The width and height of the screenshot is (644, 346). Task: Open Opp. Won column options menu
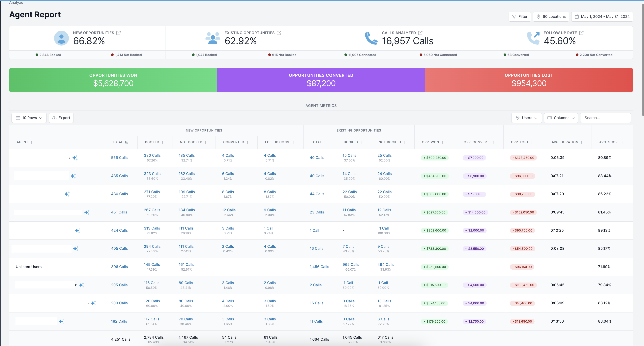click(x=442, y=142)
